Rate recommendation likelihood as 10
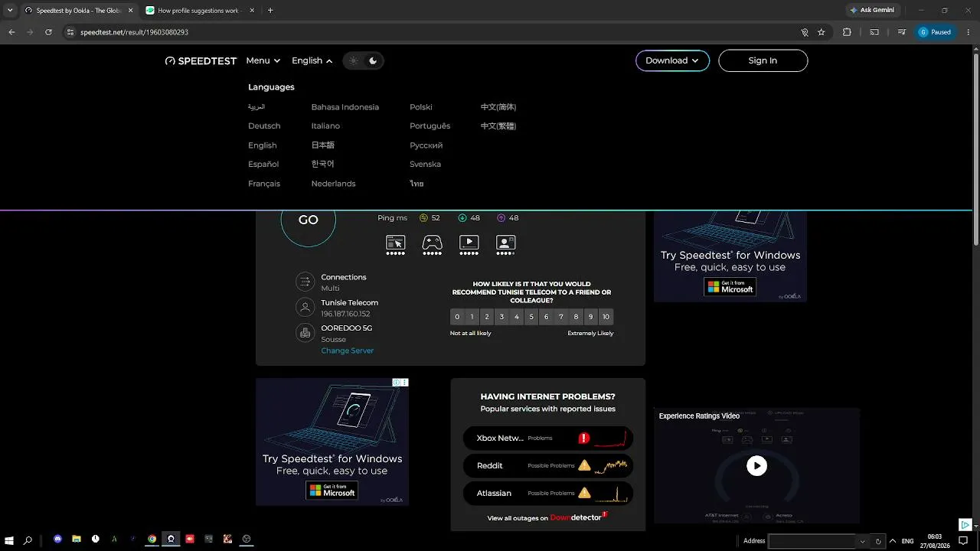This screenshot has height=551, width=980. coord(606,317)
